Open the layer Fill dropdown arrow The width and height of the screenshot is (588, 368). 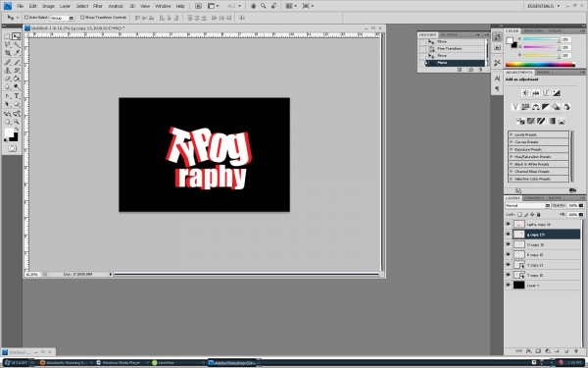tap(581, 214)
